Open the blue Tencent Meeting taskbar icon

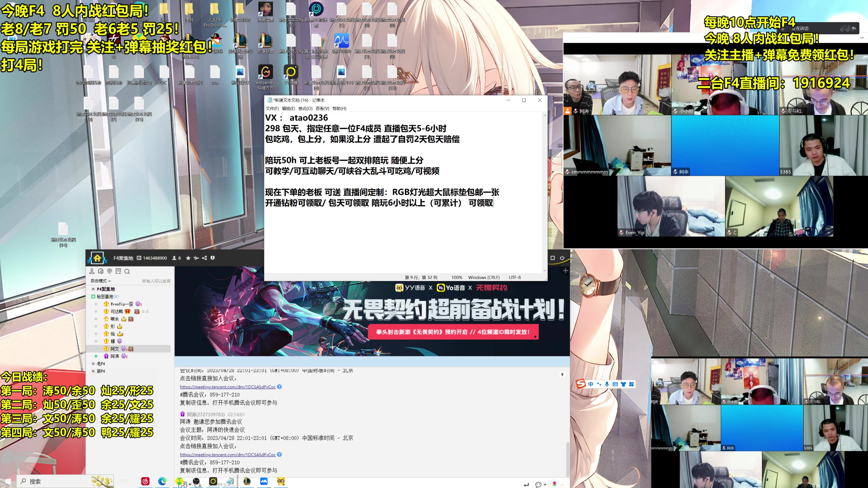(x=264, y=481)
